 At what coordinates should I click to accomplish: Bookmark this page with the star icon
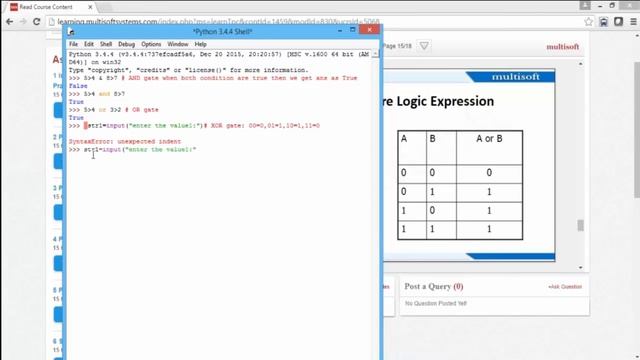(588, 22)
